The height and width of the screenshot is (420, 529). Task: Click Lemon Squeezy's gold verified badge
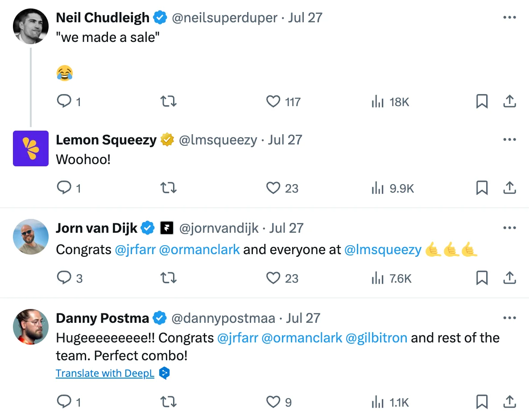(x=167, y=139)
